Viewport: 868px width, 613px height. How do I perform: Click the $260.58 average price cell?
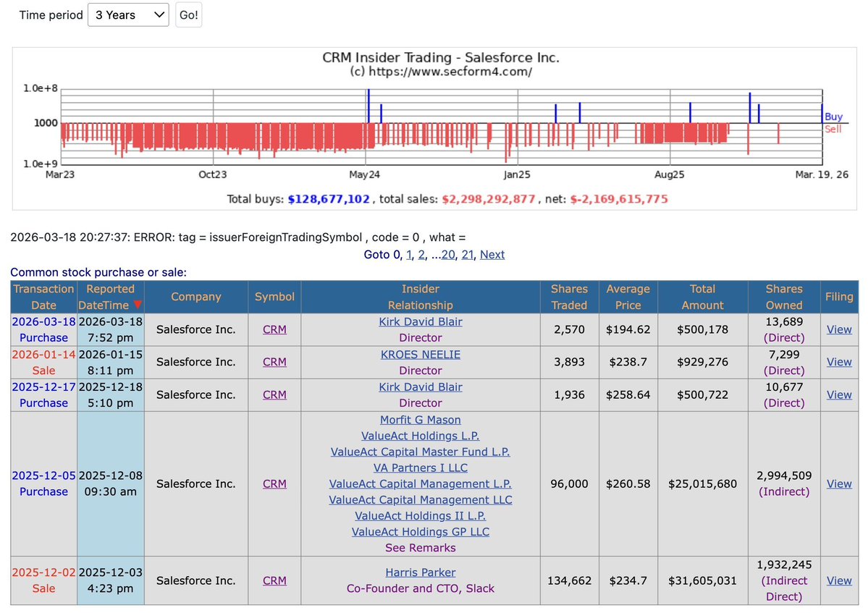click(628, 483)
